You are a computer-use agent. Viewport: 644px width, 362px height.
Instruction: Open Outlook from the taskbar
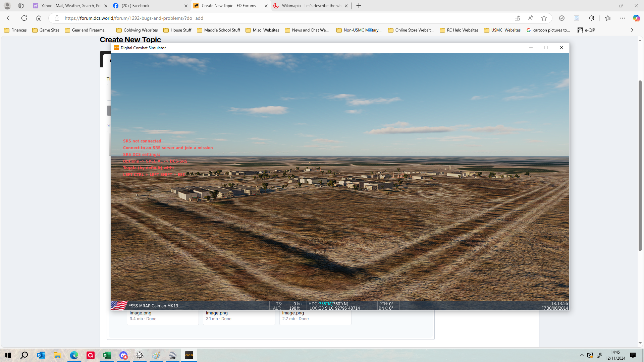pyautogui.click(x=41, y=355)
